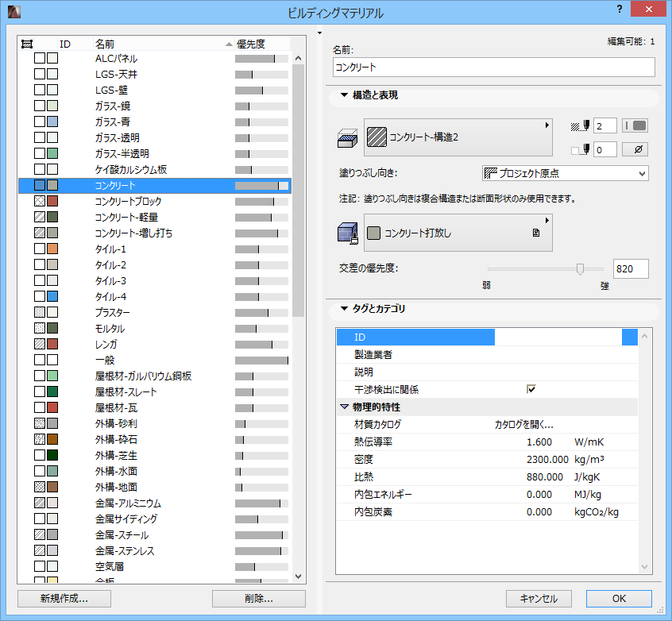Image resolution: width=672 pixels, height=621 pixels.
Task: Select 金属-アルミニウム in the material list
Action: pyautogui.click(x=155, y=503)
